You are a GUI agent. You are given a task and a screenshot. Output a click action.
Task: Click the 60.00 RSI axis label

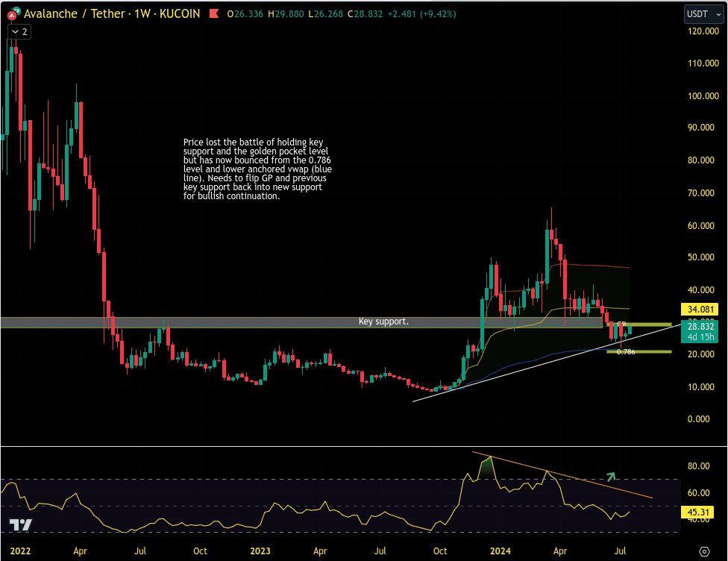[698, 492]
